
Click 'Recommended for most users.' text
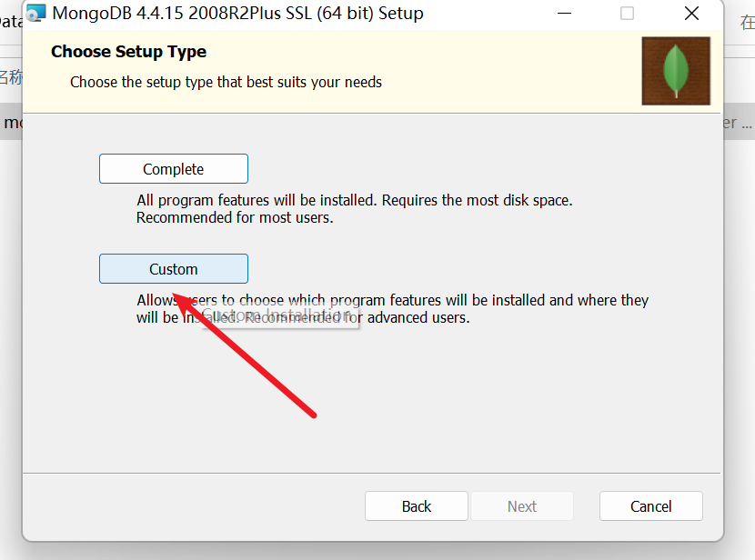pos(235,217)
